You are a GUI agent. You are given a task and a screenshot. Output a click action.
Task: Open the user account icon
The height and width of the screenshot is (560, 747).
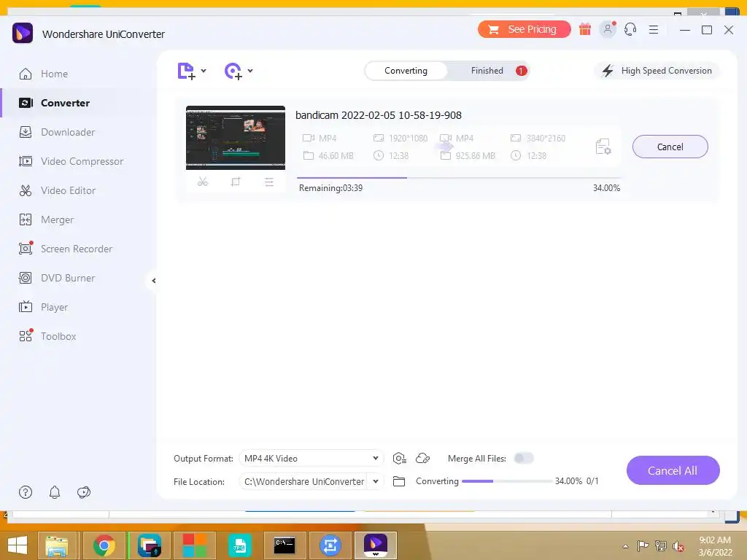tap(608, 29)
